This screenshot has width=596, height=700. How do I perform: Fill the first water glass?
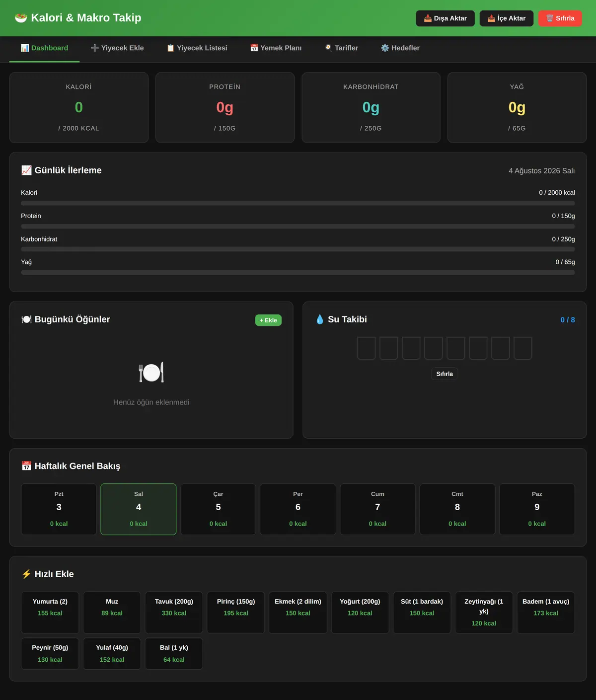[367, 348]
